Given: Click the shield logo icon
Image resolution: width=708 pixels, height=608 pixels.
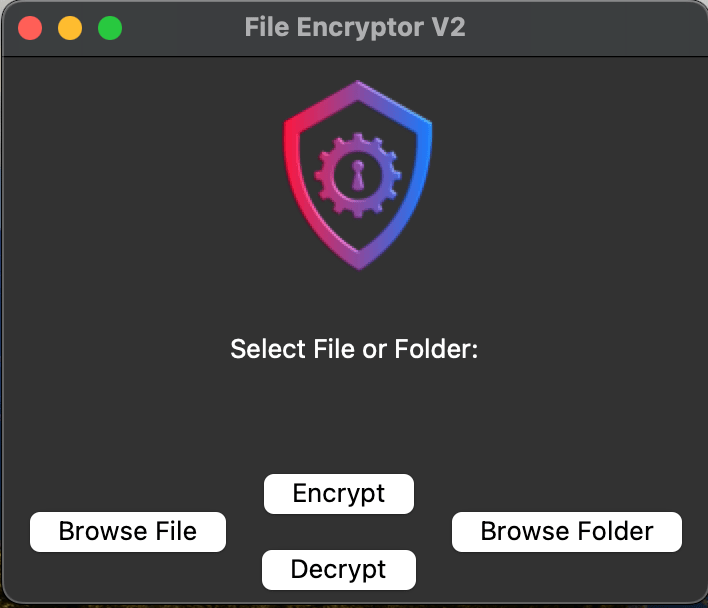Looking at the screenshot, I should (x=358, y=175).
